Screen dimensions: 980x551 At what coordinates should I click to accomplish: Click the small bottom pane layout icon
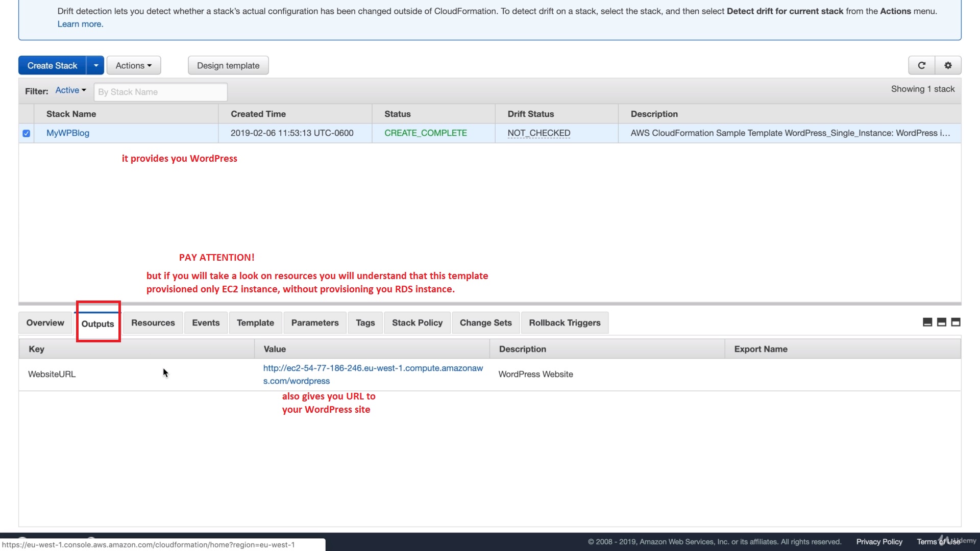[927, 322]
